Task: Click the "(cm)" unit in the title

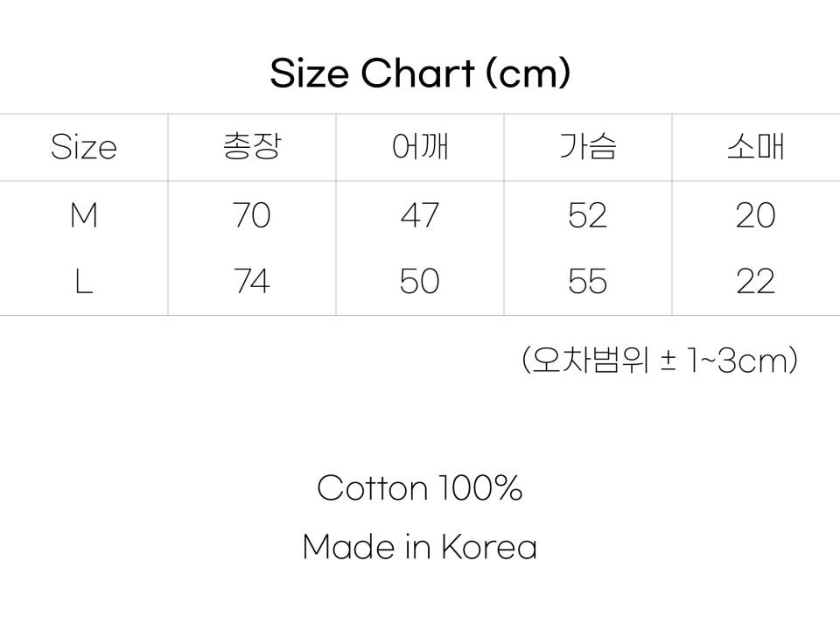Action: click(528, 74)
